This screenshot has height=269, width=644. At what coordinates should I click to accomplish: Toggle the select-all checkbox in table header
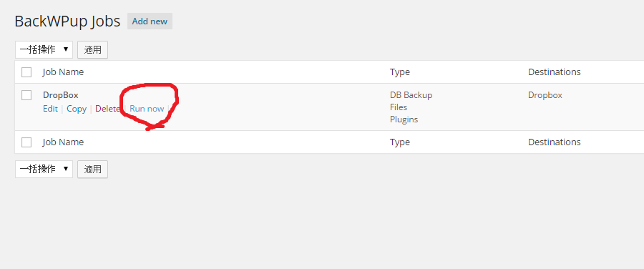click(26, 72)
